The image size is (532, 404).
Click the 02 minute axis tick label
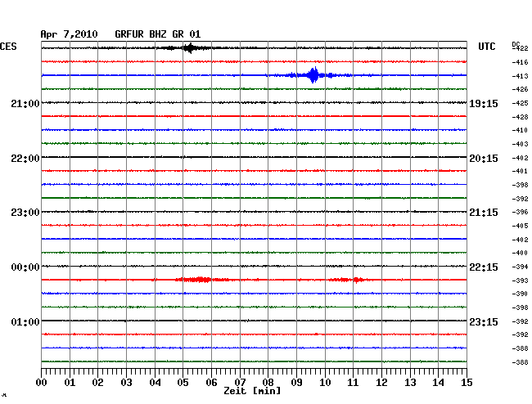coord(97,383)
